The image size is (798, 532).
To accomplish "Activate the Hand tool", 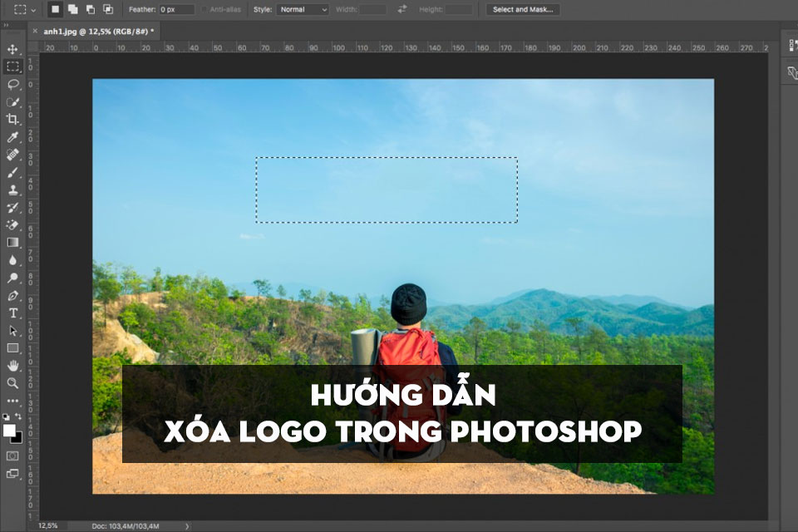I will (12, 365).
